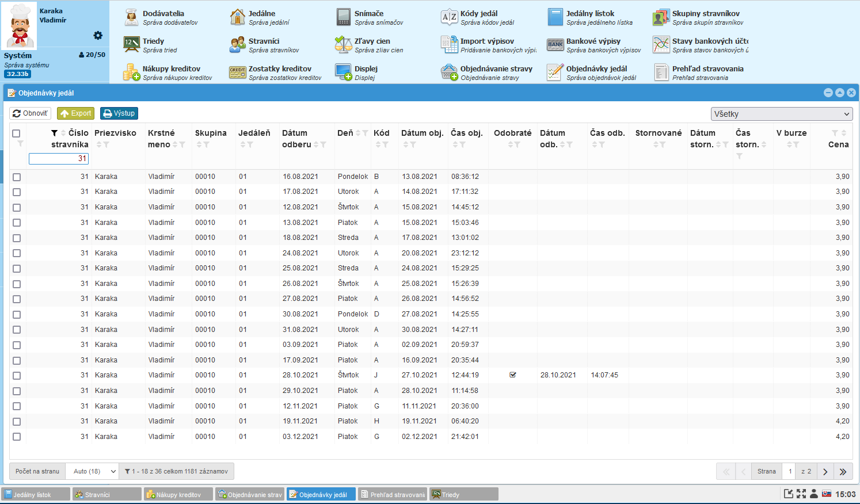Sort by Skupina column arrows

point(199,145)
